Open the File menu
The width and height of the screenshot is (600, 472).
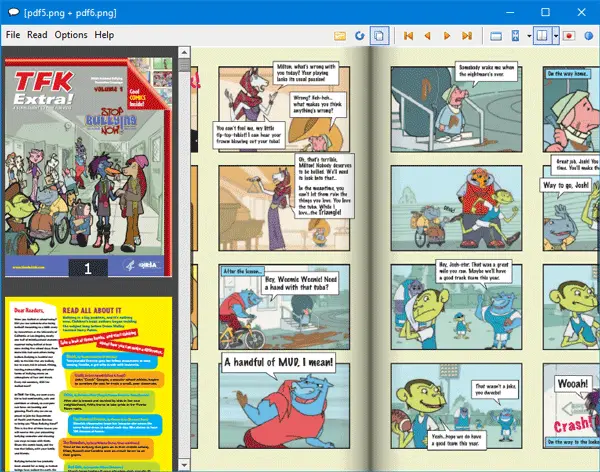point(13,35)
